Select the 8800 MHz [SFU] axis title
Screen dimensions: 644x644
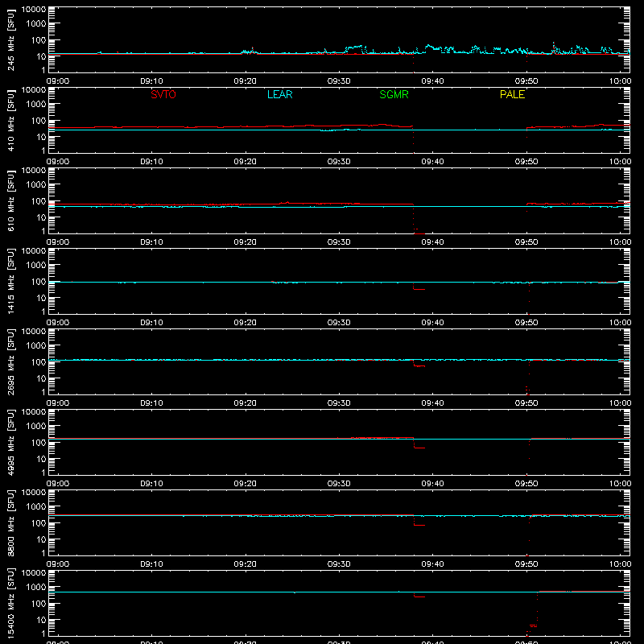10,522
